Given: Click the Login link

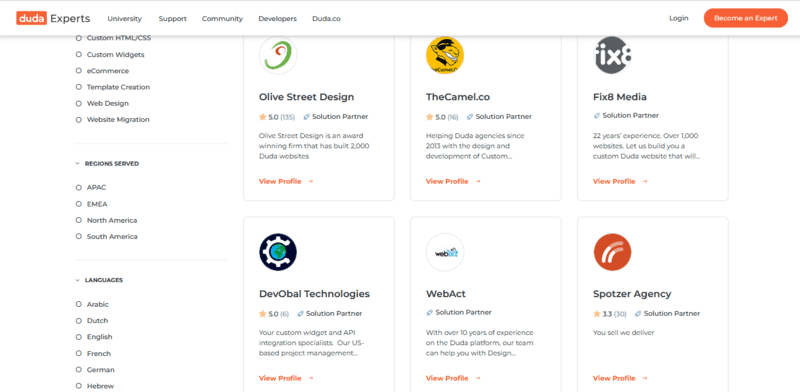Looking at the screenshot, I should pyautogui.click(x=679, y=18).
